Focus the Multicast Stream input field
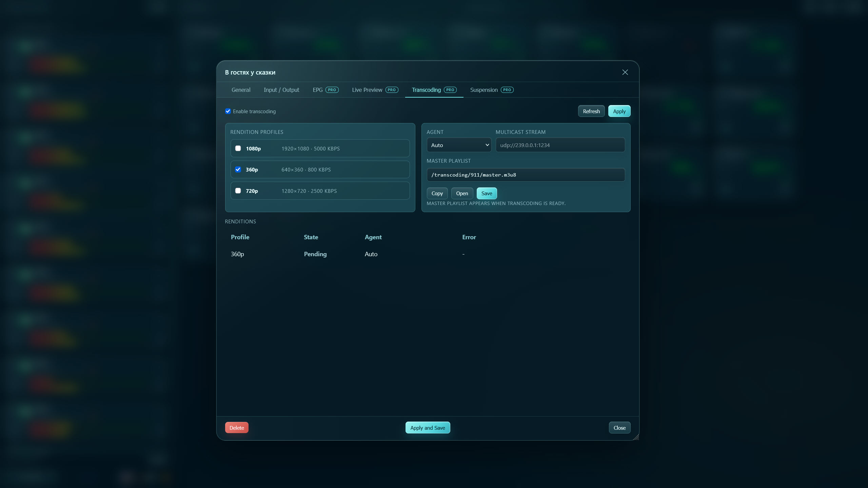 pos(560,145)
